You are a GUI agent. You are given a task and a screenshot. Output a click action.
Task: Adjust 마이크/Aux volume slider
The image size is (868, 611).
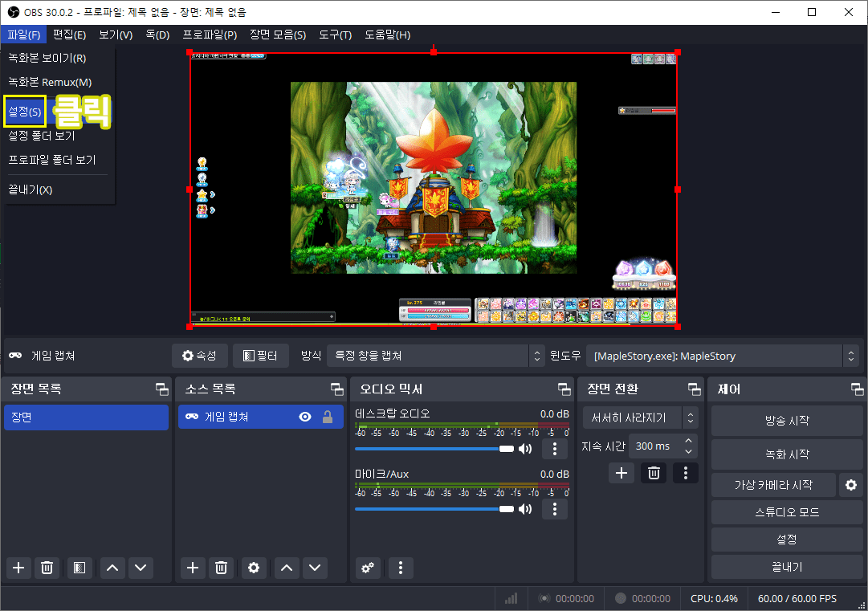click(x=434, y=509)
